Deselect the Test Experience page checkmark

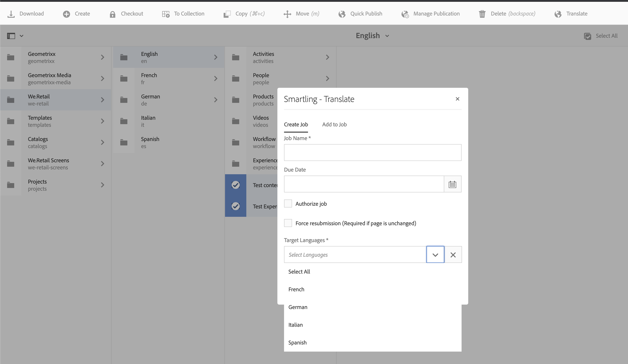pos(235,206)
